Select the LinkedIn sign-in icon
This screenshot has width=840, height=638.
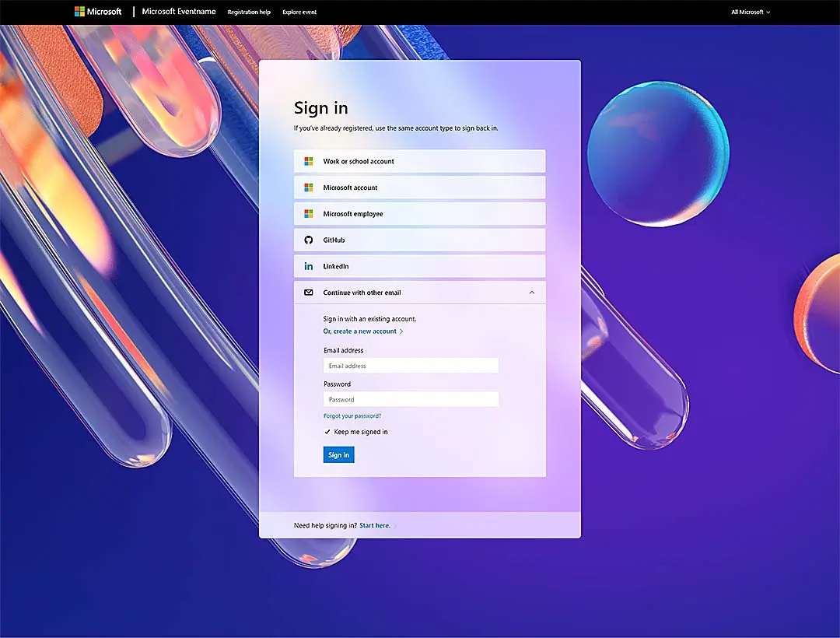pyautogui.click(x=309, y=266)
